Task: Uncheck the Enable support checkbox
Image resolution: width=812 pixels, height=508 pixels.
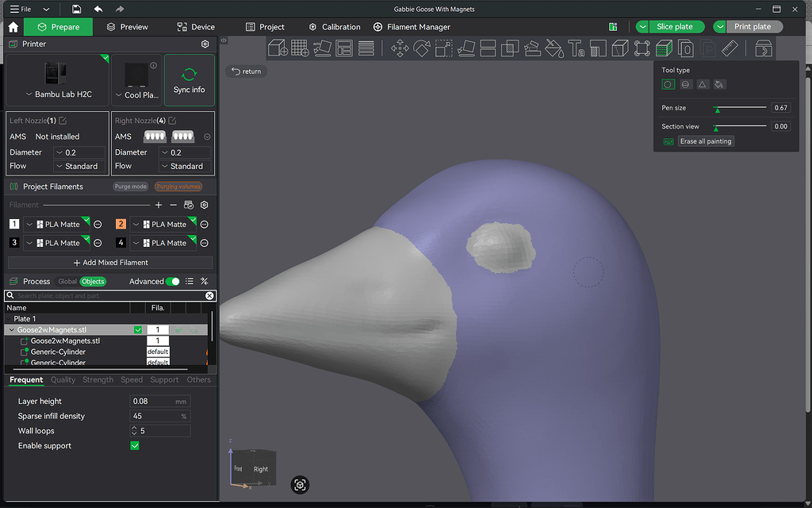Action: [x=135, y=446]
